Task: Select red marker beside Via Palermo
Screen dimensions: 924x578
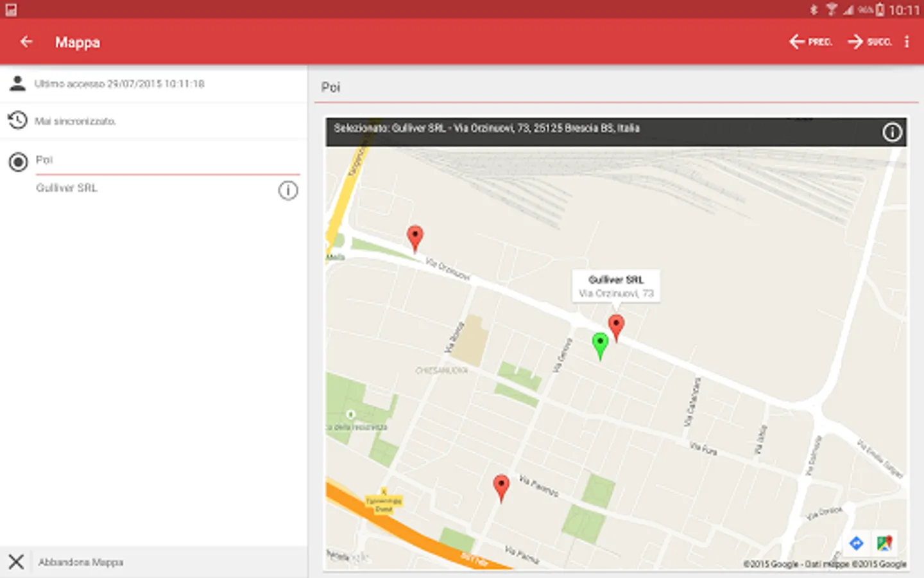Action: tap(501, 489)
